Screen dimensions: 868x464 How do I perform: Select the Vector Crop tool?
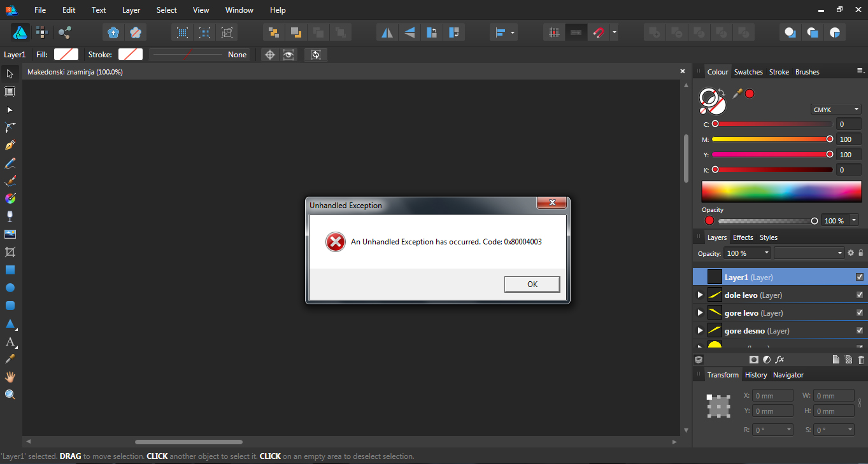point(10,252)
